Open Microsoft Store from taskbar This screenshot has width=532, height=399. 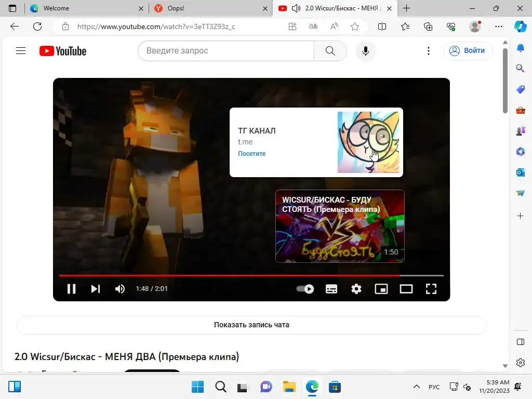[x=335, y=387]
